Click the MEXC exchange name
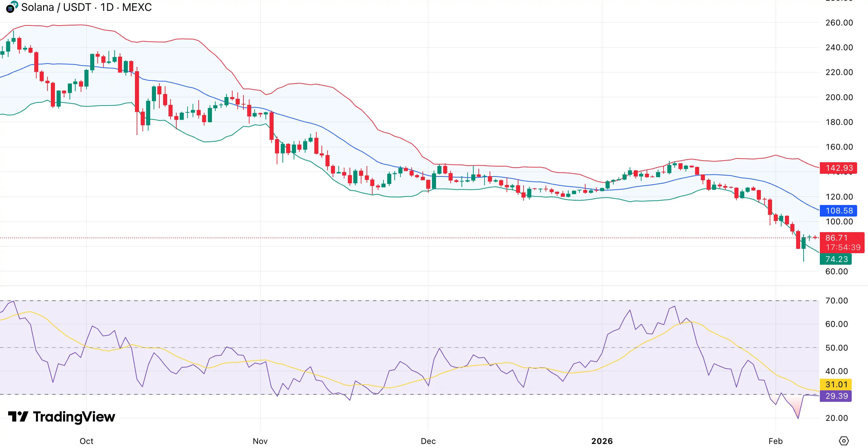Viewport: 868px width, 448px height. pos(135,7)
